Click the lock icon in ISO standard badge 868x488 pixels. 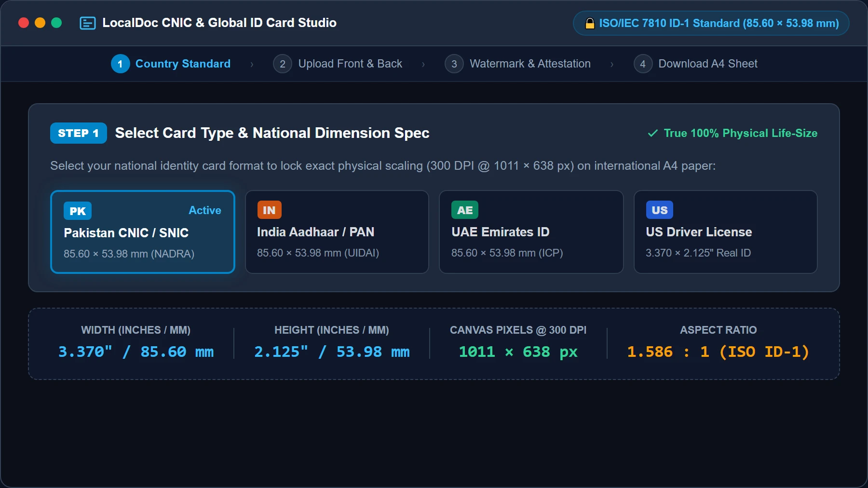tap(589, 23)
